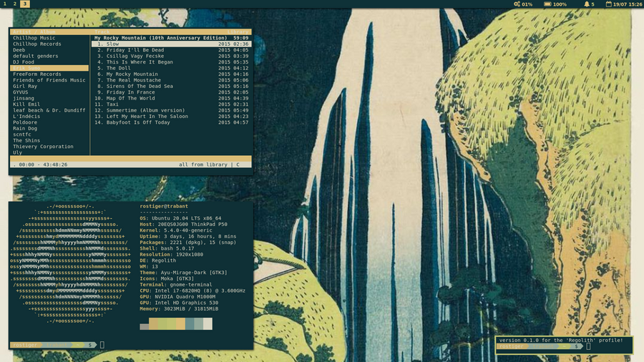Switch to workspace 2

15,4
